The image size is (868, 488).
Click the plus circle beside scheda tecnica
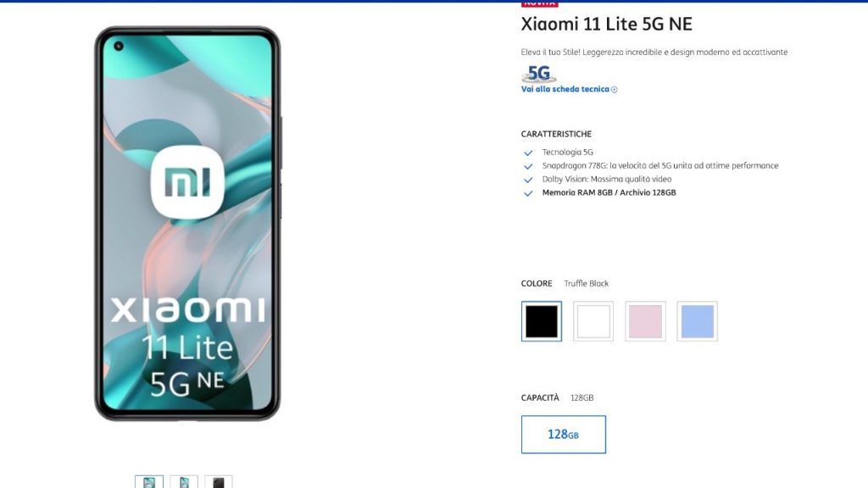[614, 90]
